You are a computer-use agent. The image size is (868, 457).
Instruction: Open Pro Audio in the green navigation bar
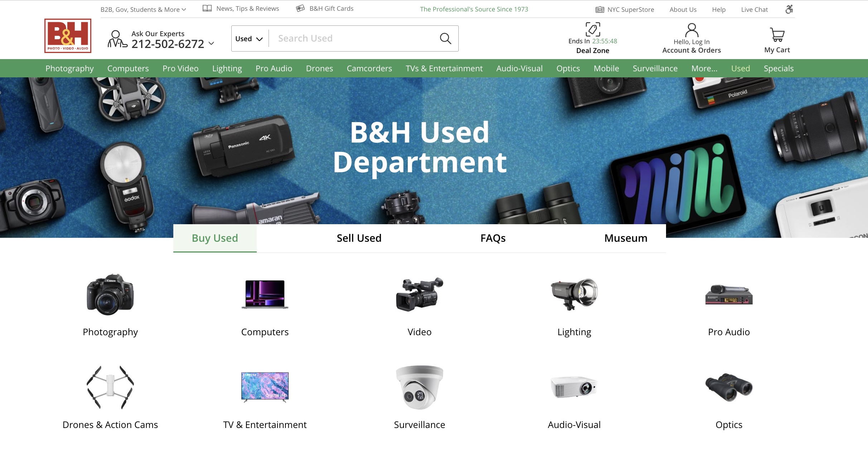(274, 68)
